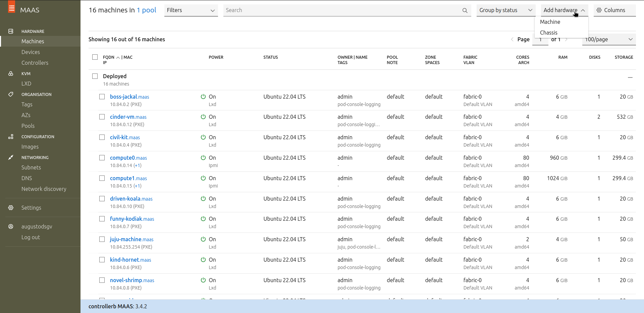Click the KVM section icon

(11, 73)
